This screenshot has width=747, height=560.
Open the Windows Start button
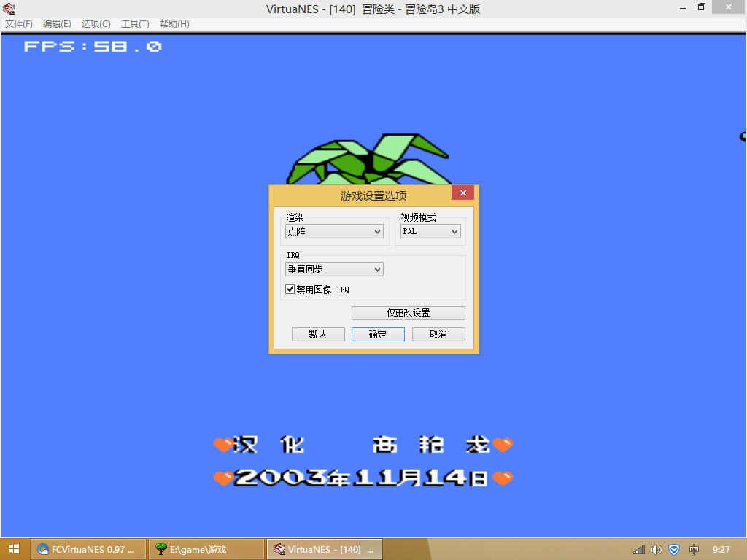[x=14, y=550]
